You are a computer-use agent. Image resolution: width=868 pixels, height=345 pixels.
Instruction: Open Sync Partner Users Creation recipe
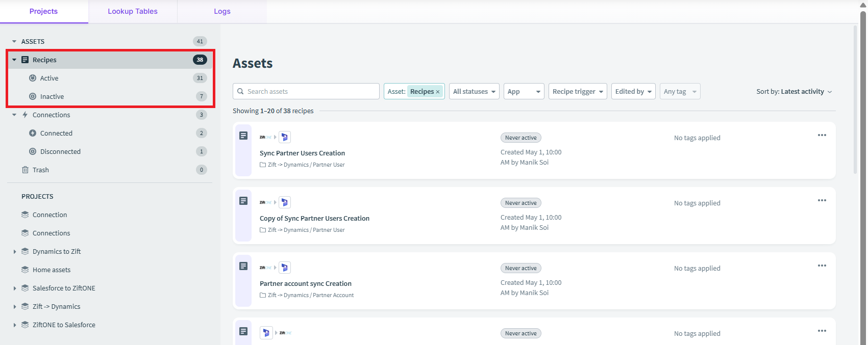(x=302, y=153)
